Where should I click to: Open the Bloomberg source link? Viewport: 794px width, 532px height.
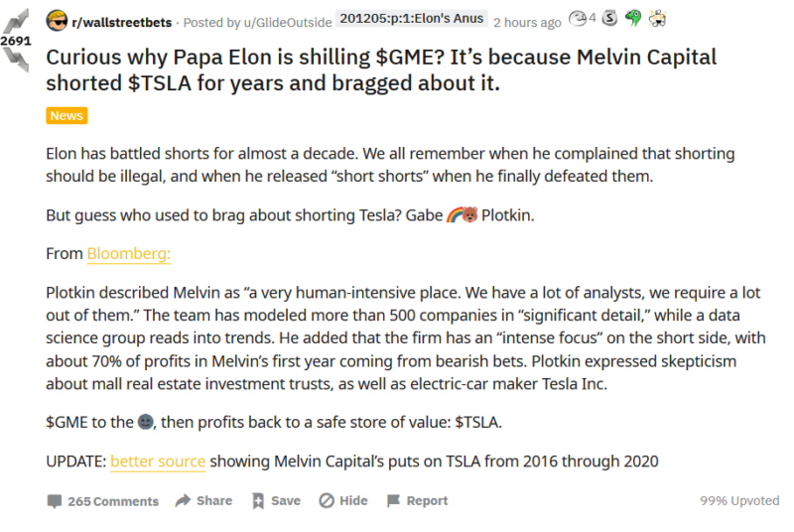click(129, 254)
